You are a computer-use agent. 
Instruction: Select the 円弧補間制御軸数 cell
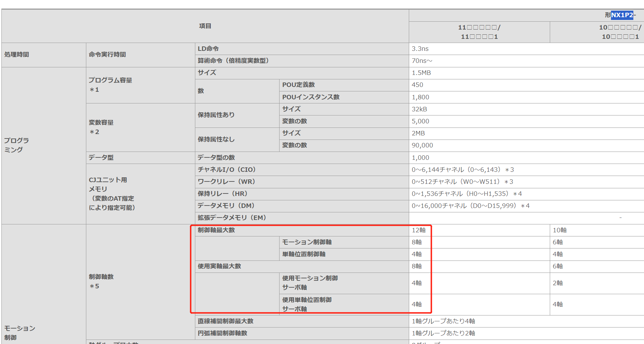(222, 333)
